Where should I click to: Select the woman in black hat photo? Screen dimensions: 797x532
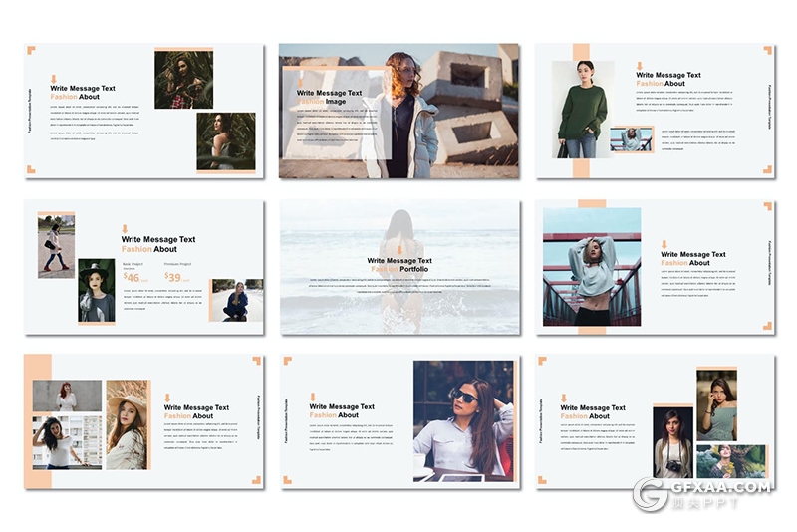97,291
